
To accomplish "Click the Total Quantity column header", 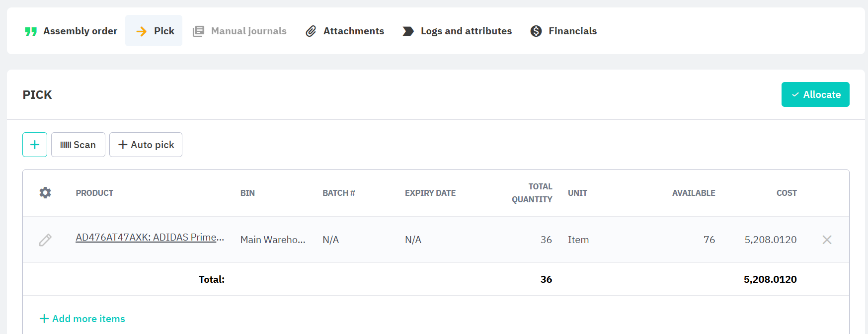I will tap(532, 193).
